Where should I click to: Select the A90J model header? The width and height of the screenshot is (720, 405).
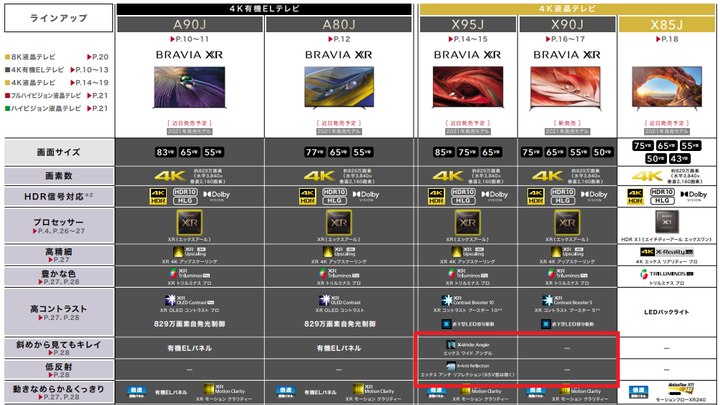click(190, 24)
